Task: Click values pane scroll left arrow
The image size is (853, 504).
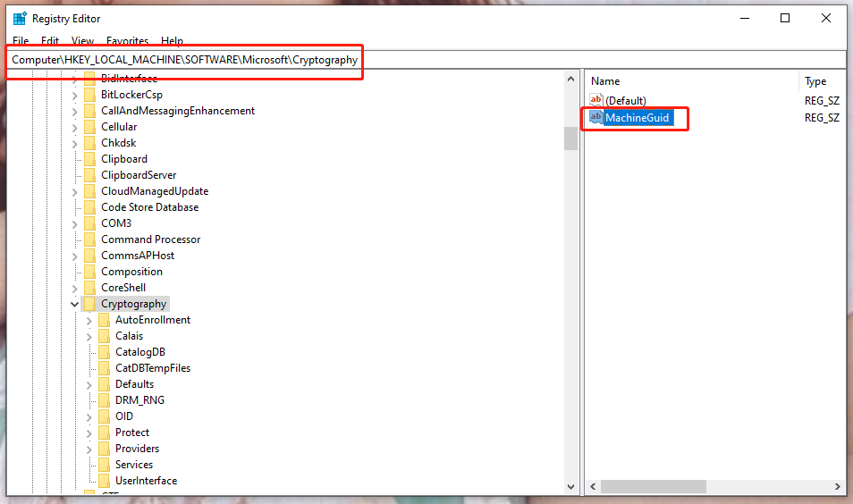Action: point(593,487)
